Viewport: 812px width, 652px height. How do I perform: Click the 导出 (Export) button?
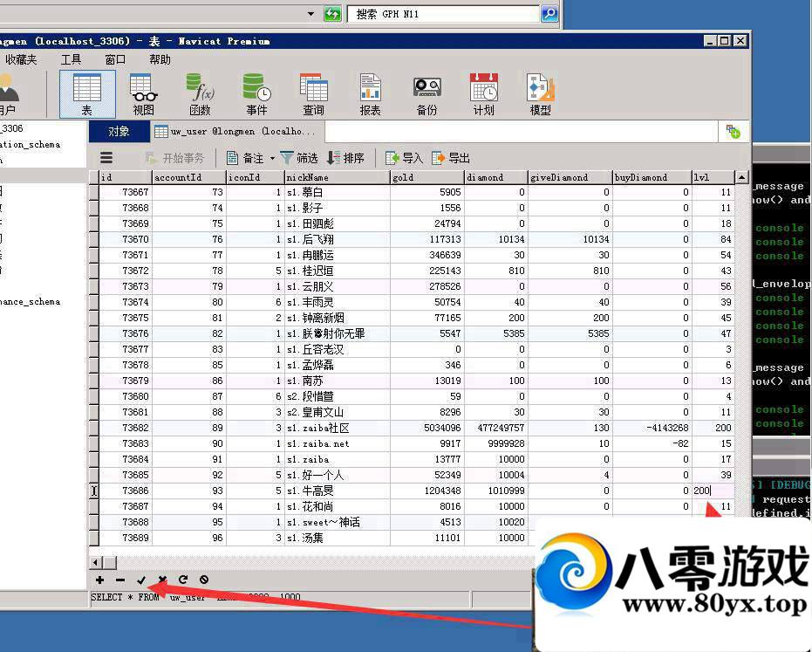click(x=451, y=158)
